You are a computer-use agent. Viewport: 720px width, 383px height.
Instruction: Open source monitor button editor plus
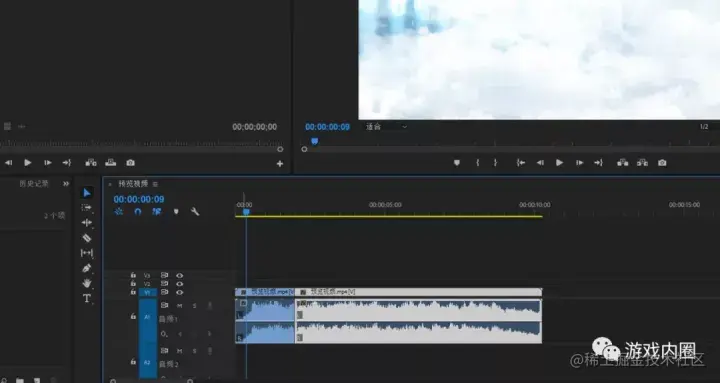point(280,163)
